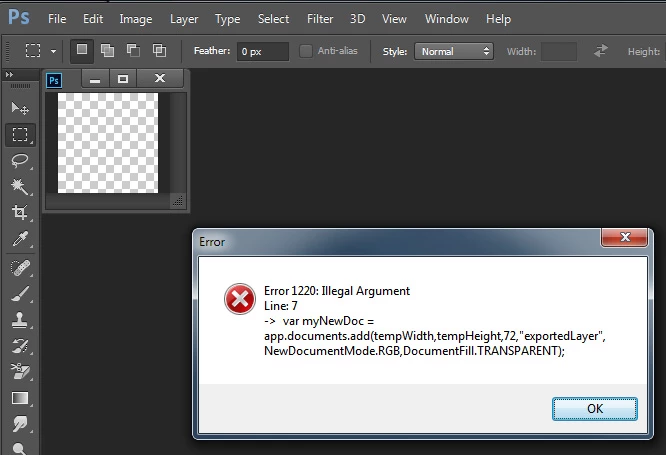Select the Eraser tool
The width and height of the screenshot is (666, 455).
[x=20, y=372]
